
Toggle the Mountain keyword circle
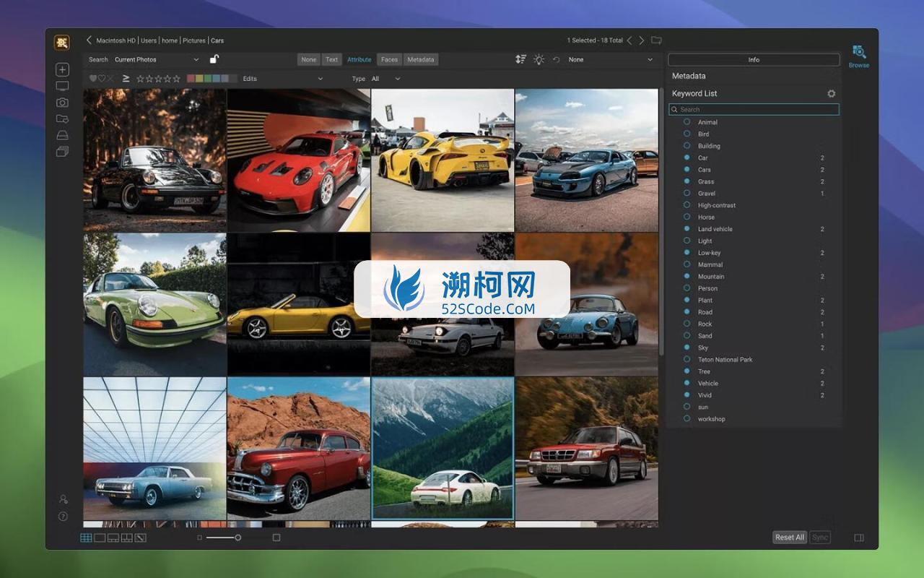coord(687,276)
